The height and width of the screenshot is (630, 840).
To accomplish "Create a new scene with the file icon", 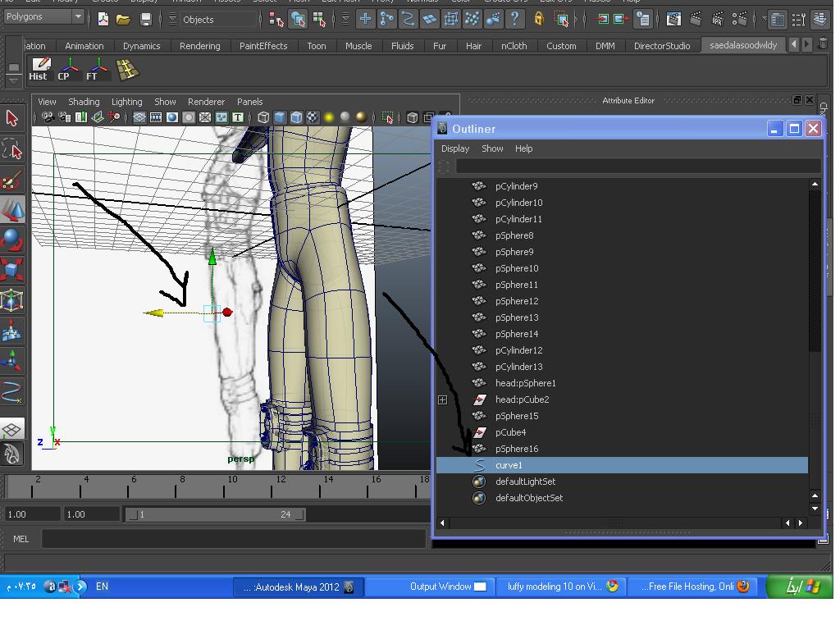I will tap(103, 20).
